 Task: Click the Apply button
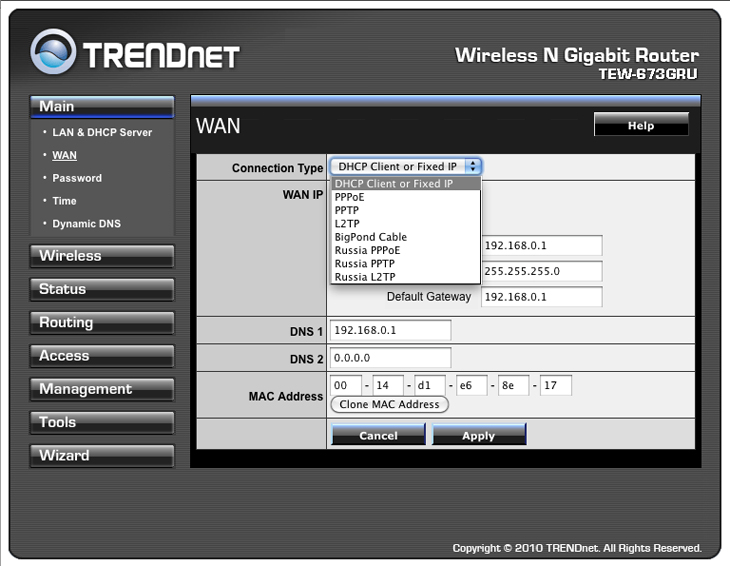[x=478, y=435]
